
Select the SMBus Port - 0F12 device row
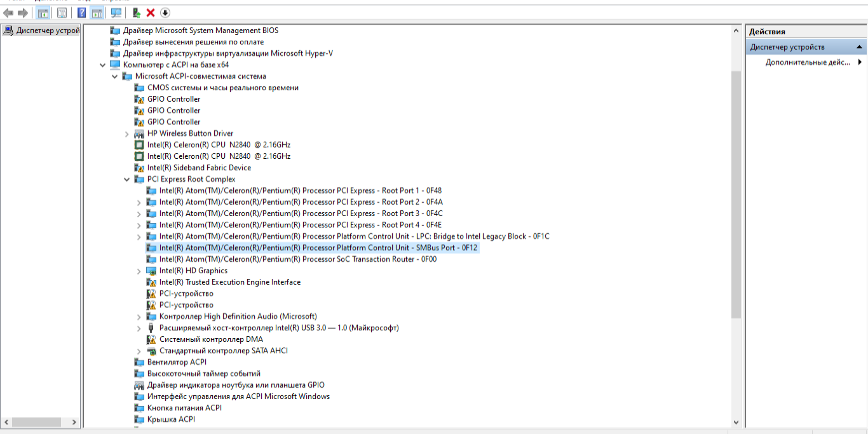(x=318, y=248)
